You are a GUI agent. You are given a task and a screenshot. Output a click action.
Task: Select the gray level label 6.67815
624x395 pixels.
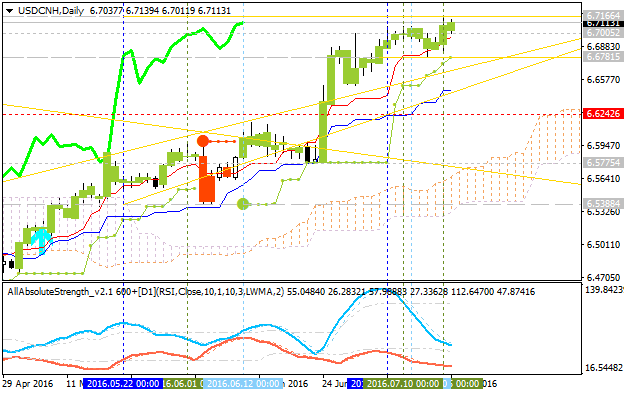tap(603, 57)
